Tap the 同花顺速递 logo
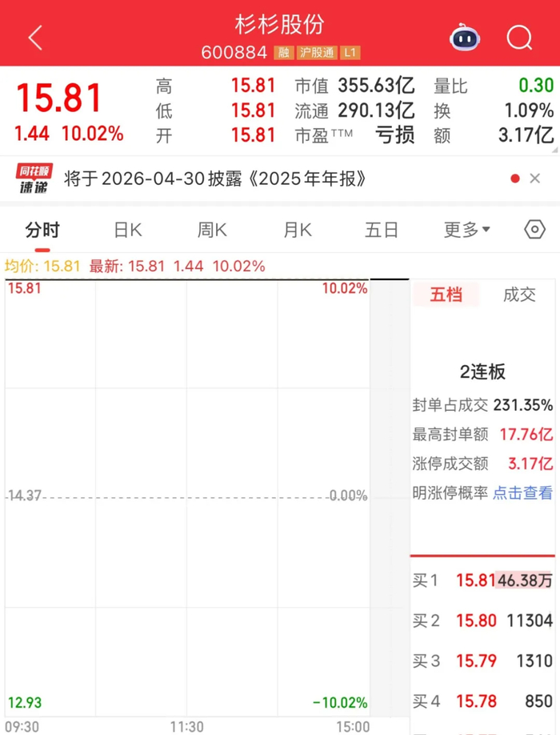This screenshot has width=560, height=735. coord(34,179)
